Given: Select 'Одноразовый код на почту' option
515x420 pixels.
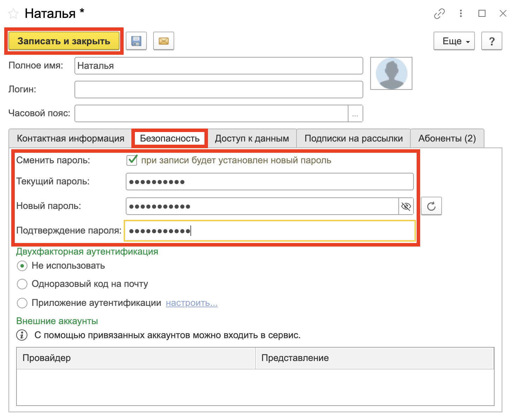Looking at the screenshot, I should (22, 284).
